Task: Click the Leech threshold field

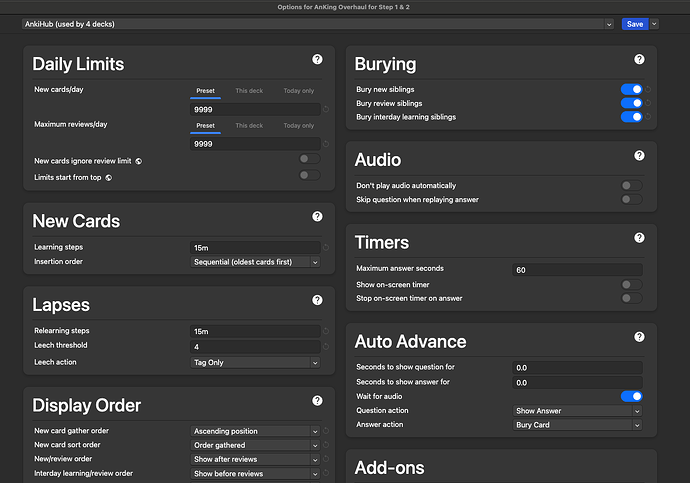Action: click(x=255, y=347)
